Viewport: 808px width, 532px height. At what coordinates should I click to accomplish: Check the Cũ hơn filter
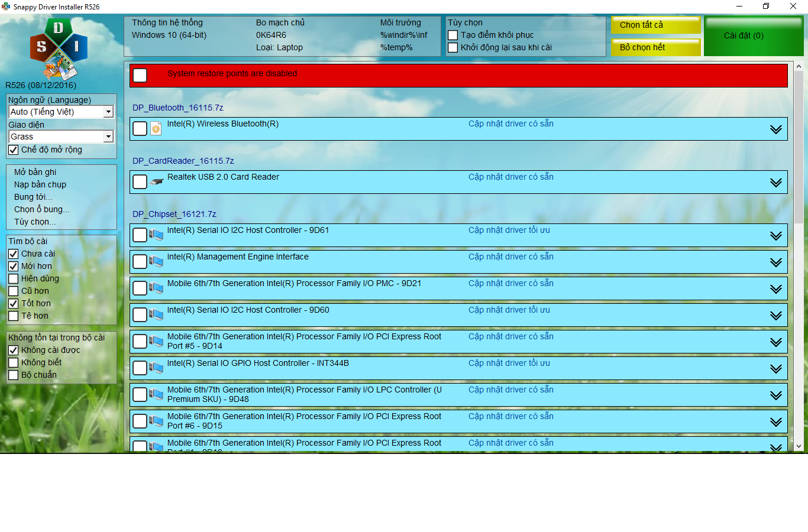(x=14, y=291)
